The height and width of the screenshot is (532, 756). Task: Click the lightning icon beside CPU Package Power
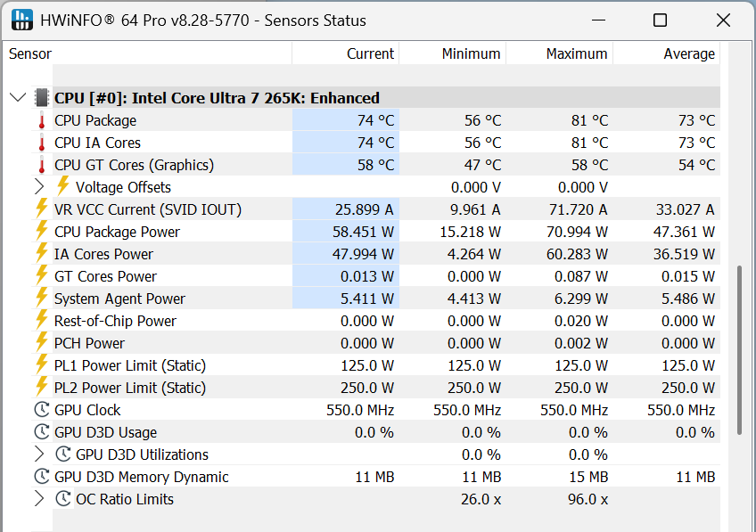pos(41,232)
